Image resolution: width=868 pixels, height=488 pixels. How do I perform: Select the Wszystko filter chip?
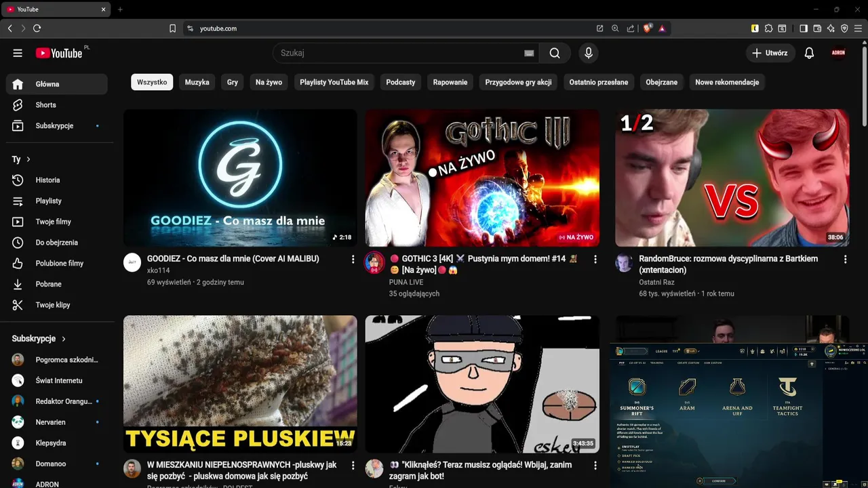[x=152, y=82]
